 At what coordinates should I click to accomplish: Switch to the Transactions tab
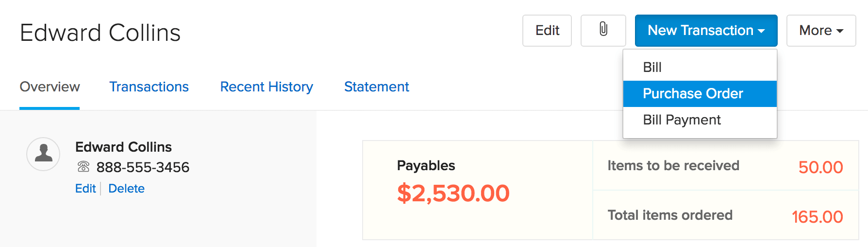click(x=149, y=87)
